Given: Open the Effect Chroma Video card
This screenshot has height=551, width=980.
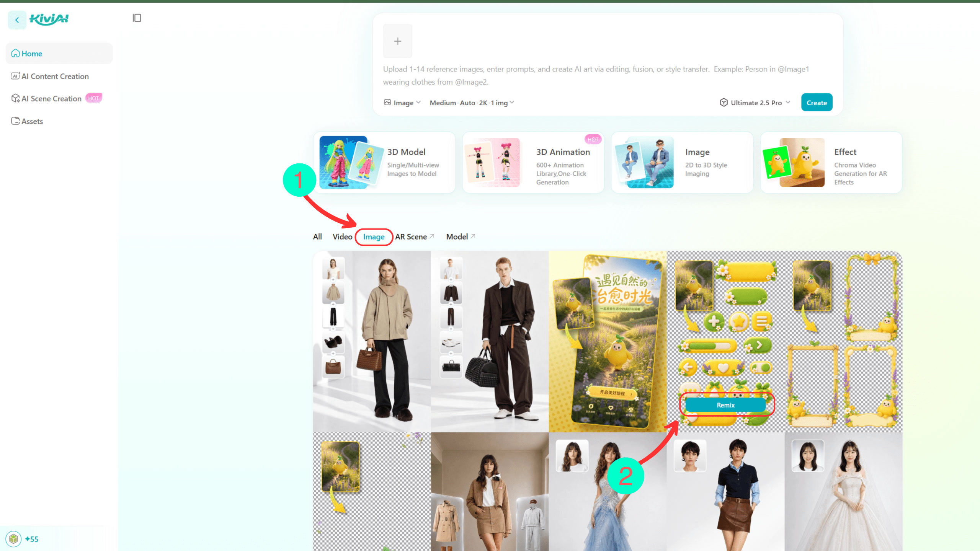Looking at the screenshot, I should pyautogui.click(x=831, y=163).
